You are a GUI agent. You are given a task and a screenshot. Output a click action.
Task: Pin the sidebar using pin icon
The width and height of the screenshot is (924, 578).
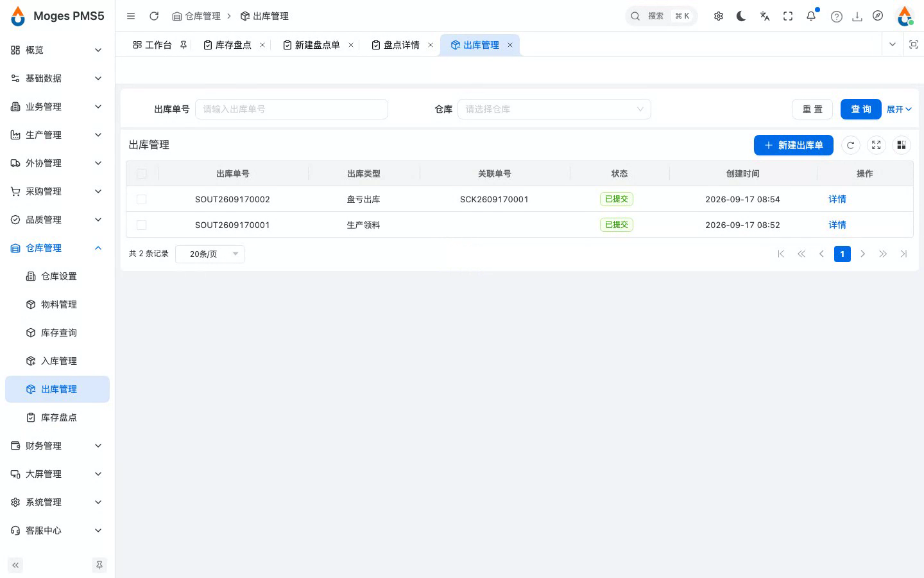99,565
